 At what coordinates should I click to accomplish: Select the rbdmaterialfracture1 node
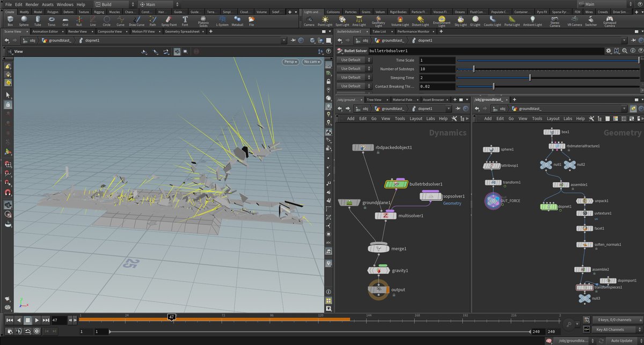pyautogui.click(x=557, y=146)
